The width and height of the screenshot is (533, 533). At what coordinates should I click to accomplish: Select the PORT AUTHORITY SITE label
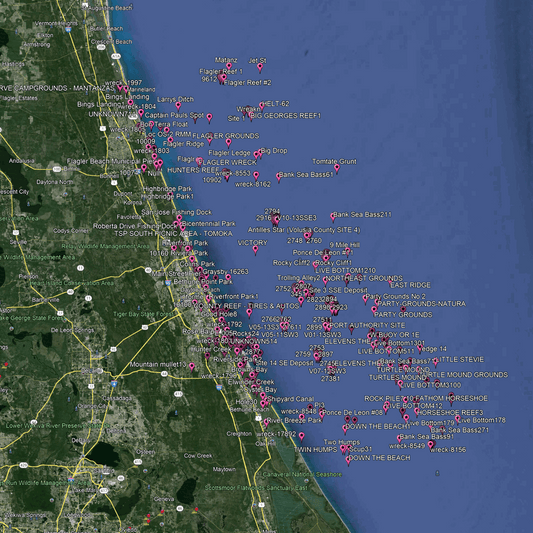coord(367,325)
